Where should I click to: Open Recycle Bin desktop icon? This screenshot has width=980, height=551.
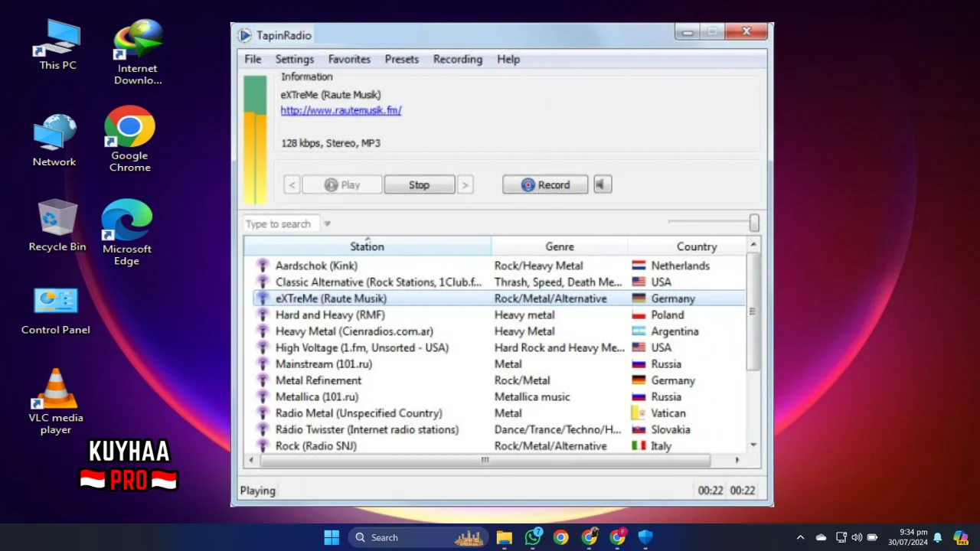57,226
